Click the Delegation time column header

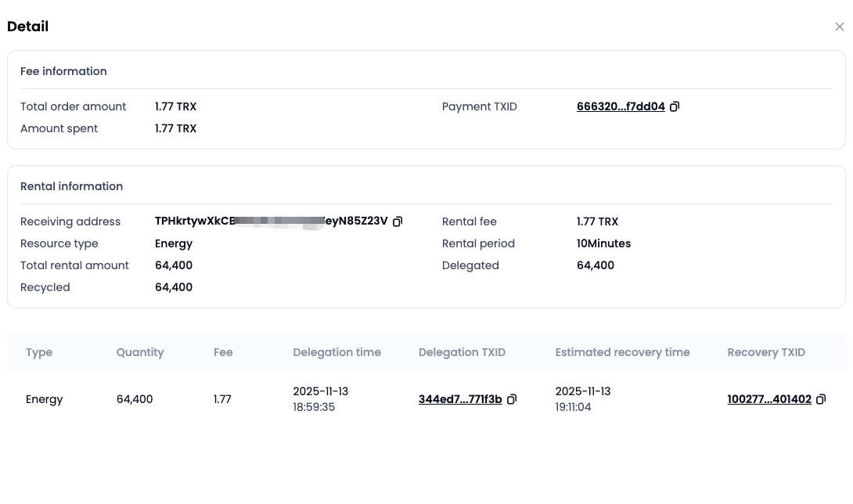(337, 352)
